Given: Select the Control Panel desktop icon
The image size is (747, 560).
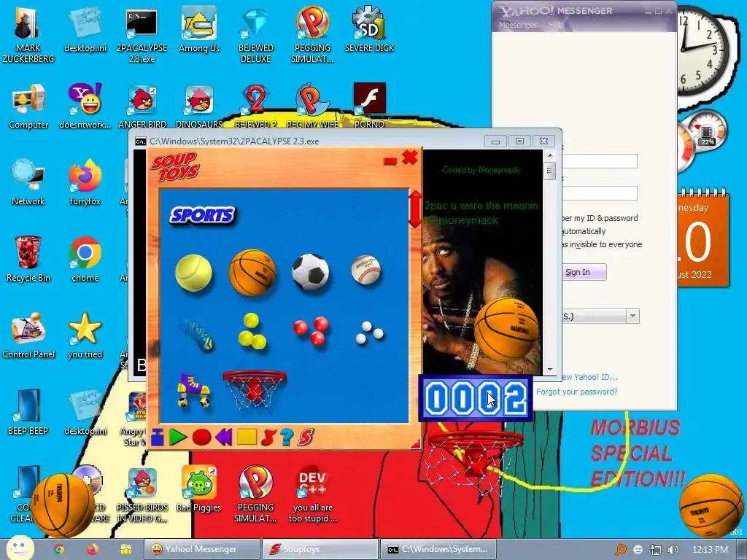Looking at the screenshot, I should coord(28,336).
